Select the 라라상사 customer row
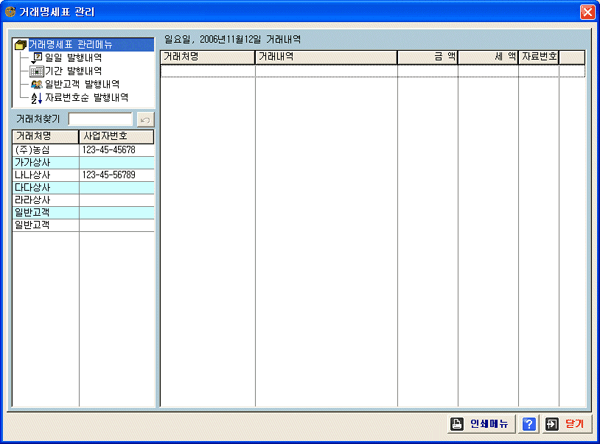The height and width of the screenshot is (444, 600). point(83,200)
